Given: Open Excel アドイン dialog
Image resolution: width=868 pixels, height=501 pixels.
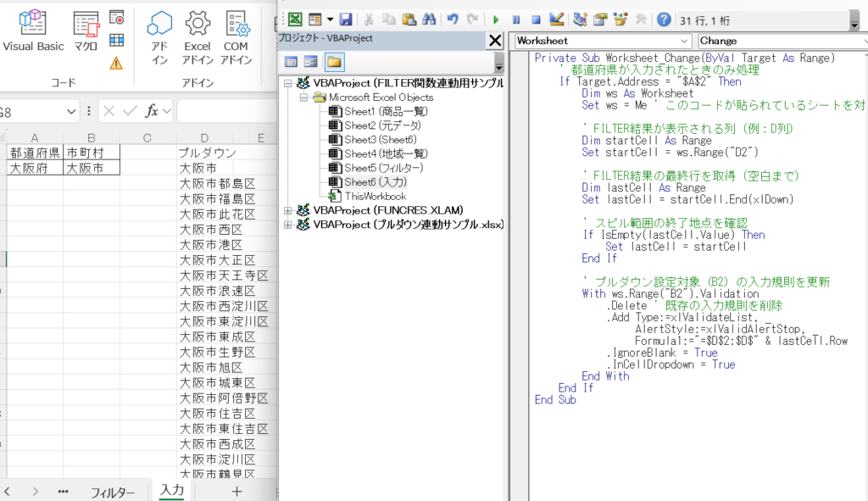Looking at the screenshot, I should (198, 37).
